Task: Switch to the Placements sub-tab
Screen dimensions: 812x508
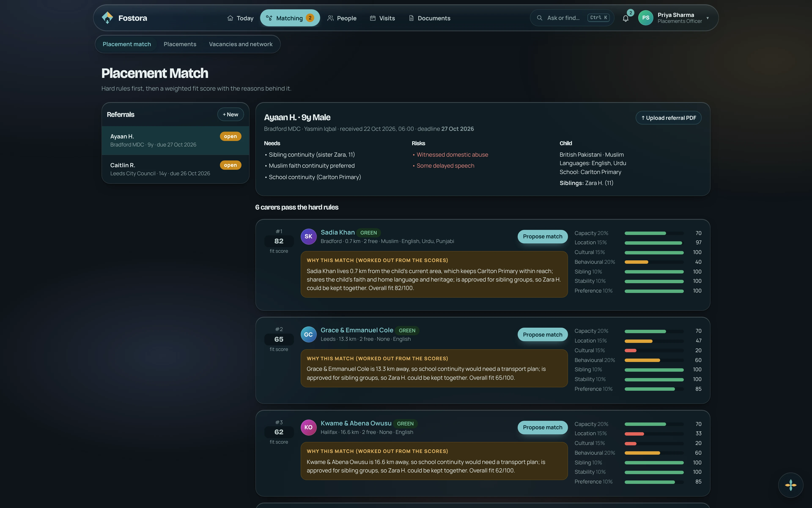Action: pyautogui.click(x=180, y=44)
